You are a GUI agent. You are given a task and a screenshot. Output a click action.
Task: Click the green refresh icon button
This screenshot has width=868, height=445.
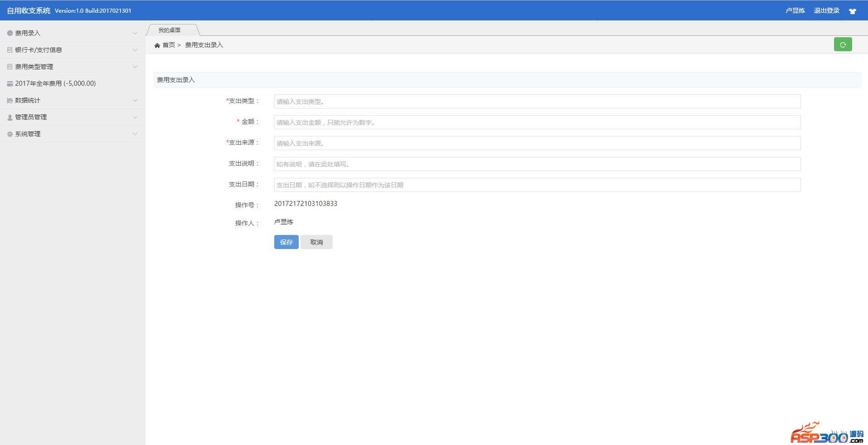pos(843,44)
